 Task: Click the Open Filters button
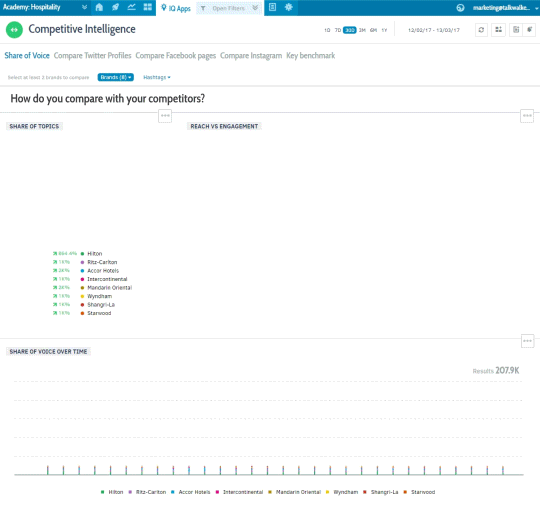pyautogui.click(x=229, y=8)
